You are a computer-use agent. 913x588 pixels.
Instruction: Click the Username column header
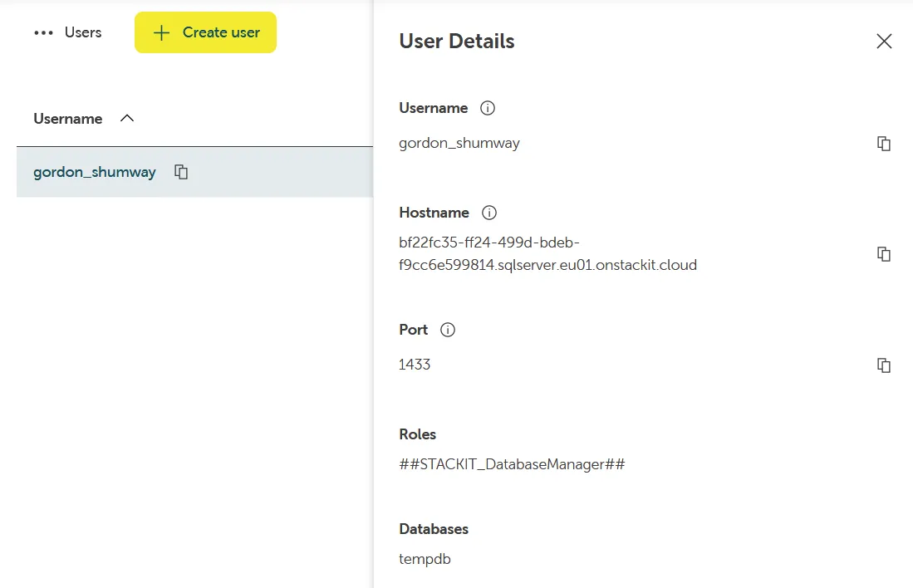68,119
